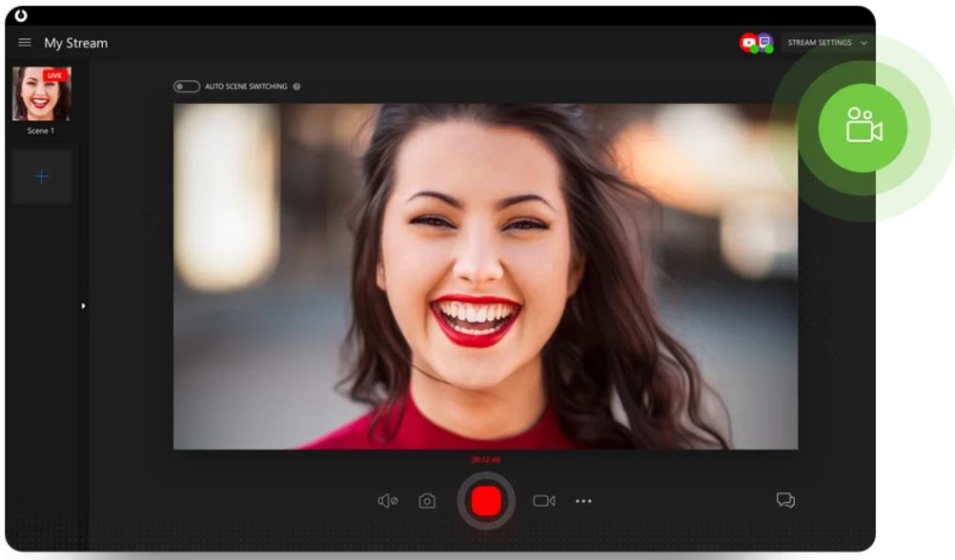Toggle the green status badge on YouTube icon

[x=754, y=49]
